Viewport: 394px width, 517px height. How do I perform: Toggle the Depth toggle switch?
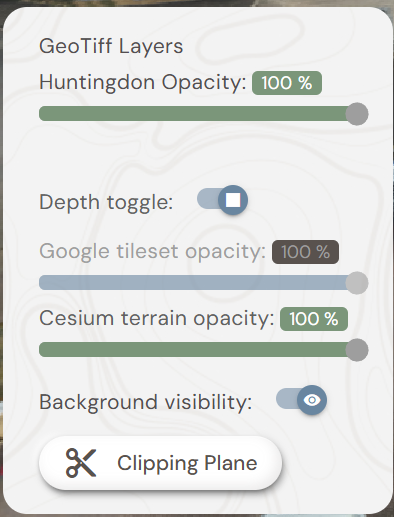(222, 200)
